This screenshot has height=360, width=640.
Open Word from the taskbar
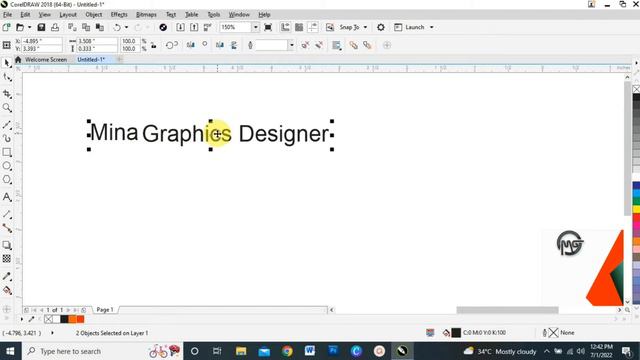click(310, 351)
